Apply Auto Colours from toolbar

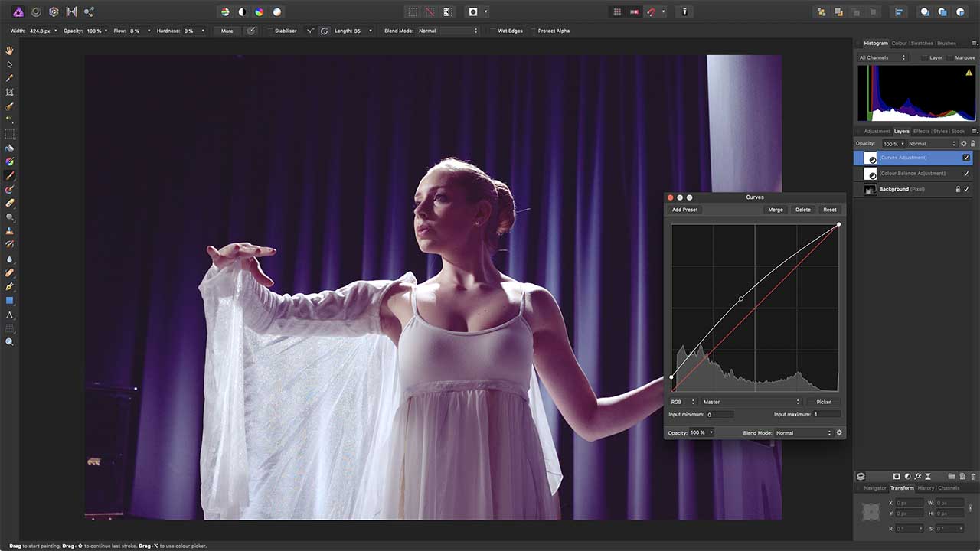point(260,12)
